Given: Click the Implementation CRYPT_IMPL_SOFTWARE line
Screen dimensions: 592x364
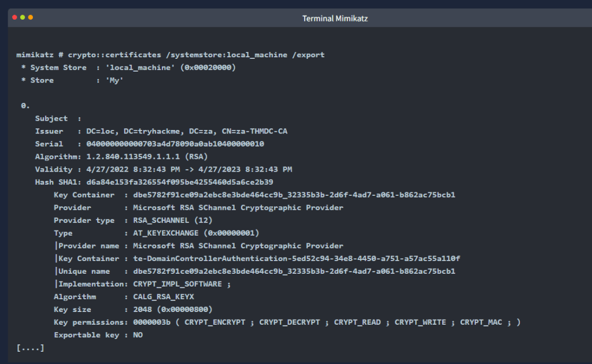Looking at the screenshot, I should (143, 284).
